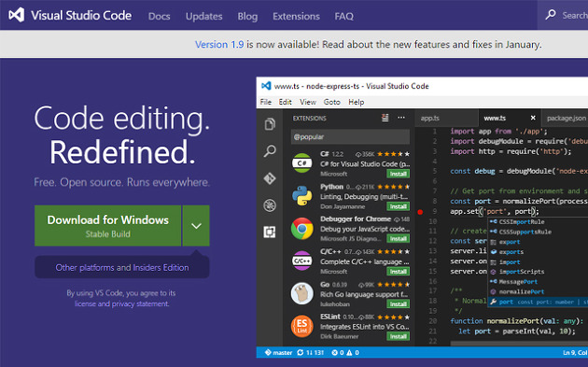
Task: Click Ln 9 cursor position in status bar
Action: 575,352
